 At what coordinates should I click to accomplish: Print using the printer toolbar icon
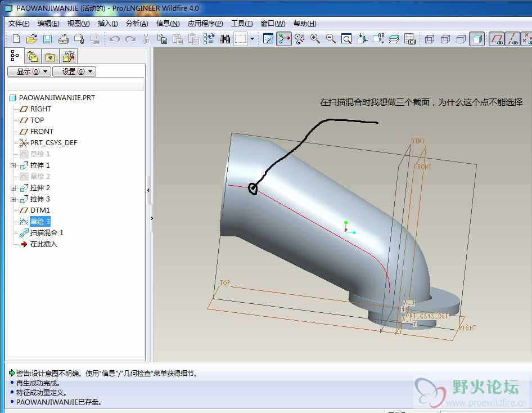[63, 39]
